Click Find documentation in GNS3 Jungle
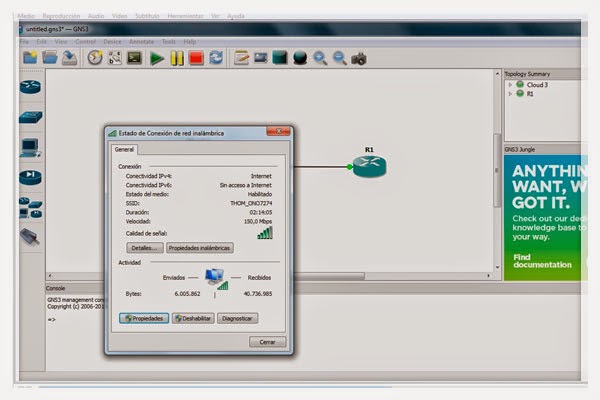The width and height of the screenshot is (600, 400). (542, 261)
